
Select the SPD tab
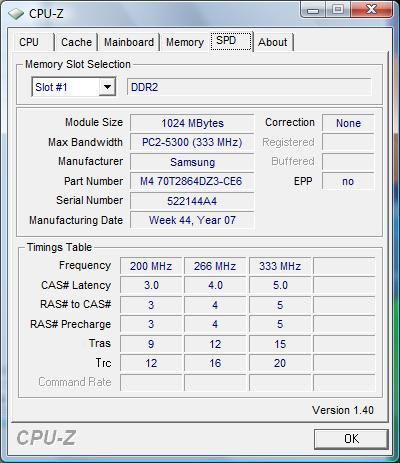tap(231, 41)
